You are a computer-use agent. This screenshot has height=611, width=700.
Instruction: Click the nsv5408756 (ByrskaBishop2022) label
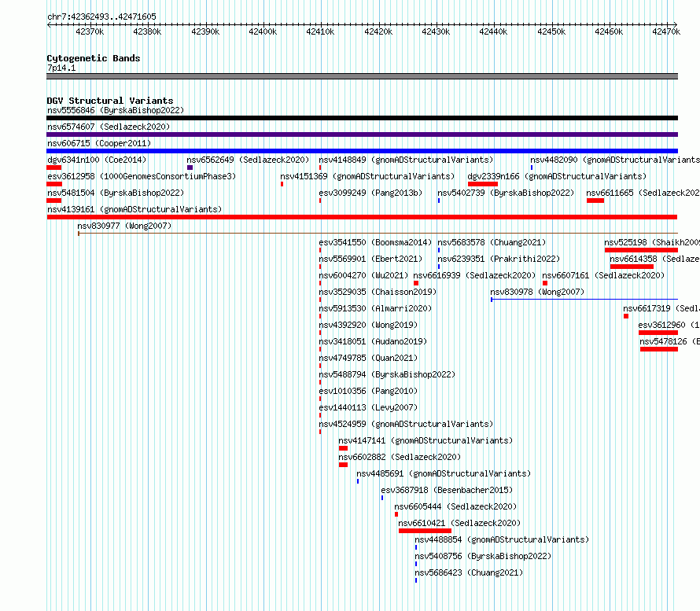tap(483, 556)
